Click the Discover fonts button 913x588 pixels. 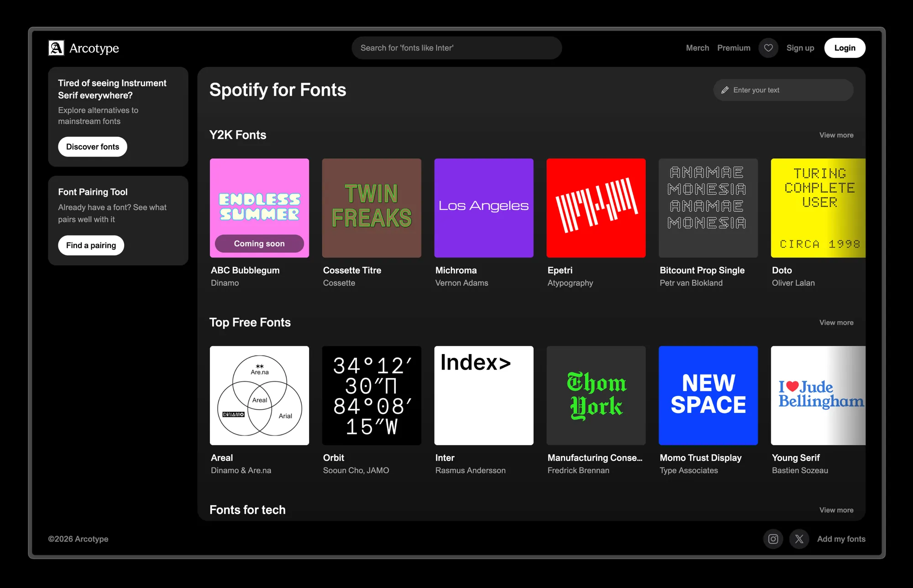coord(93,147)
